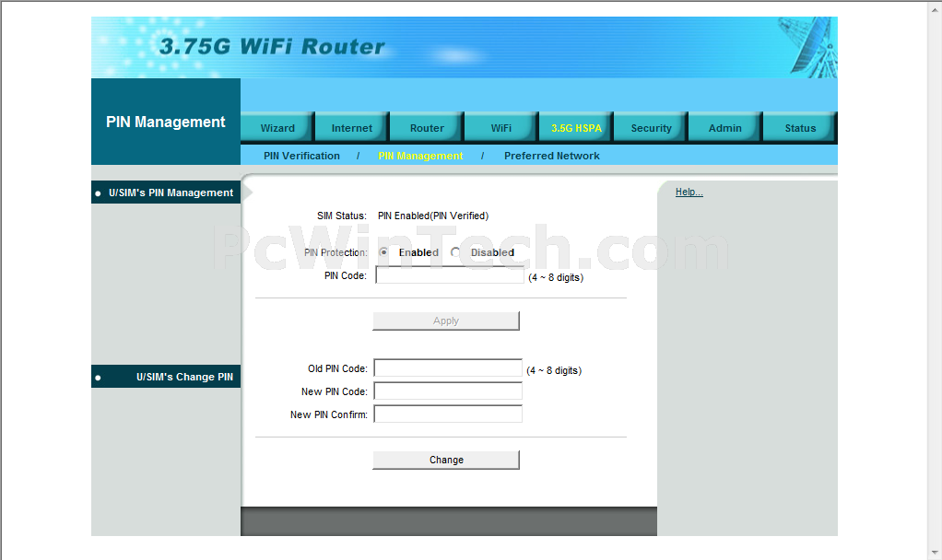The width and height of the screenshot is (942, 560).
Task: Focus the New PIN Confirm field
Action: (x=448, y=414)
